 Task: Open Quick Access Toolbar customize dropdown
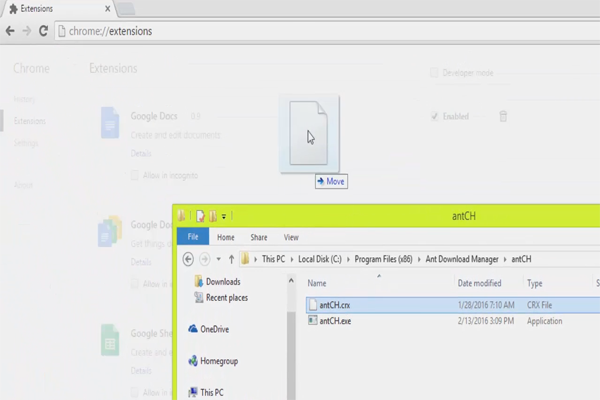point(224,217)
